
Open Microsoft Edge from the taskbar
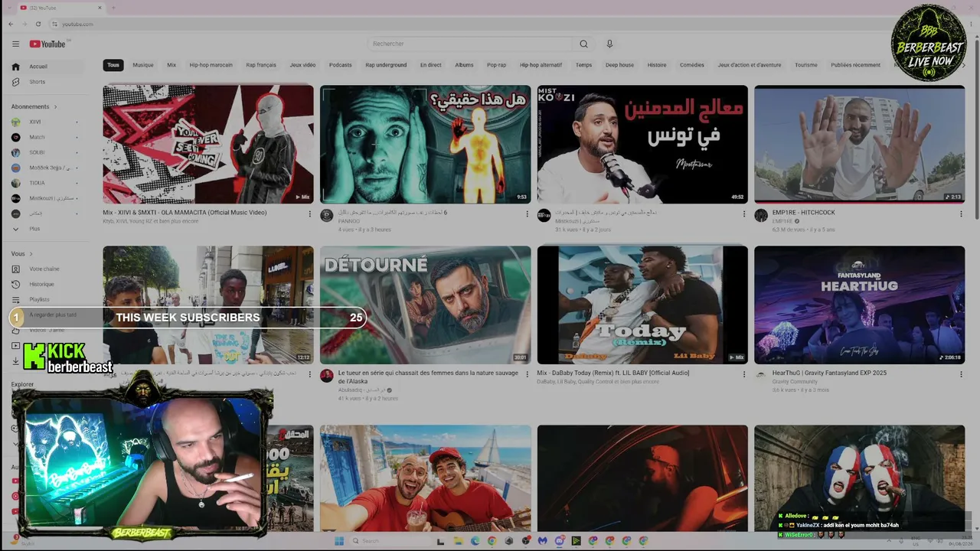[x=475, y=541]
